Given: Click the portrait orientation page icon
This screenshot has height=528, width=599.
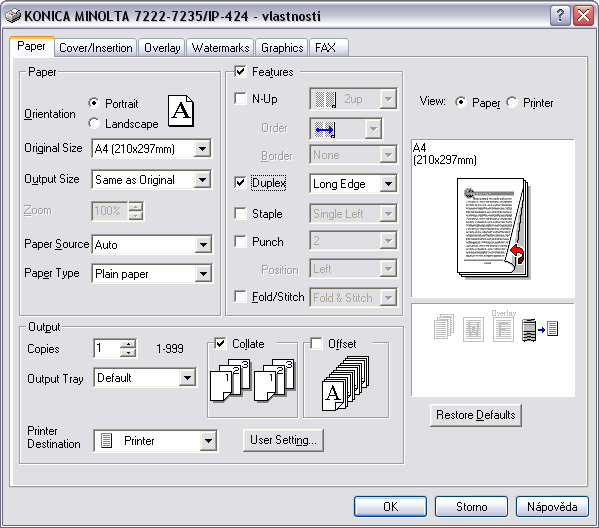Looking at the screenshot, I should point(181,111).
